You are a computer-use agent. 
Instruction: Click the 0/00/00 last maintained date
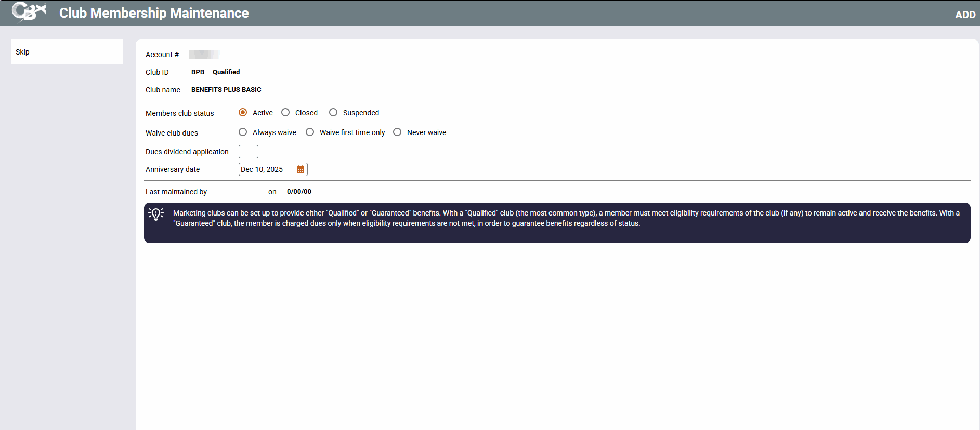(299, 192)
